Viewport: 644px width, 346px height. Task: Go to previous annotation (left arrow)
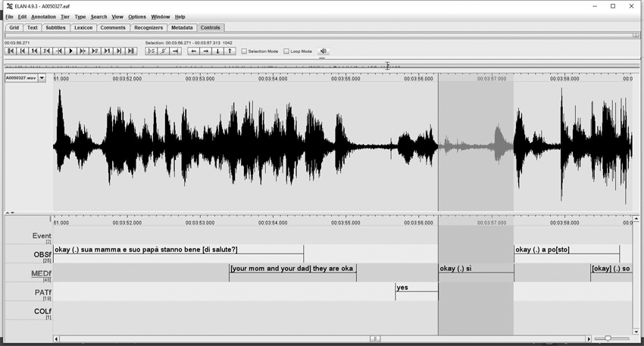193,51
